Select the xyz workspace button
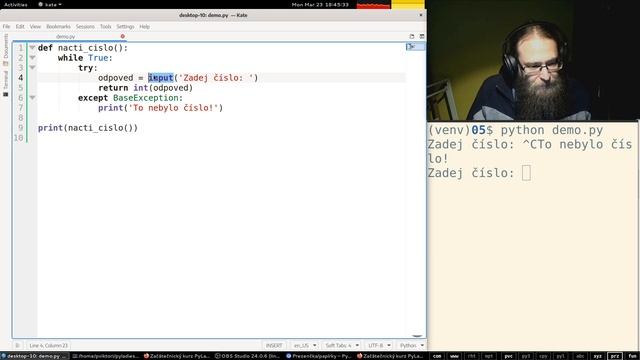This screenshot has width=640, height=360. pyautogui.click(x=598, y=356)
